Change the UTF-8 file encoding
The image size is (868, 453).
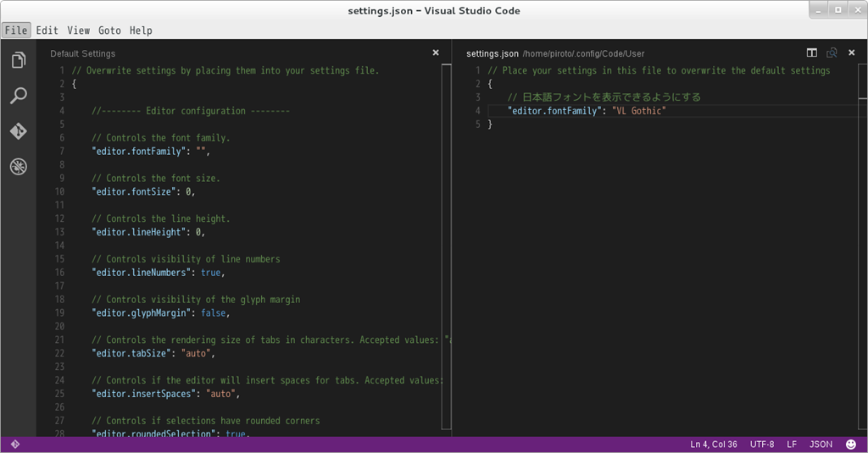pos(761,445)
